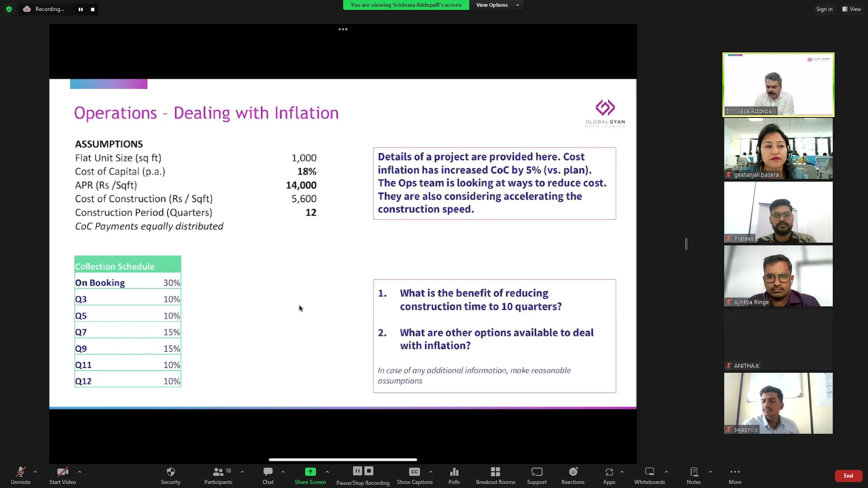Expand the View Options dropdown
Viewport: 868px width, 488px height.
point(497,5)
